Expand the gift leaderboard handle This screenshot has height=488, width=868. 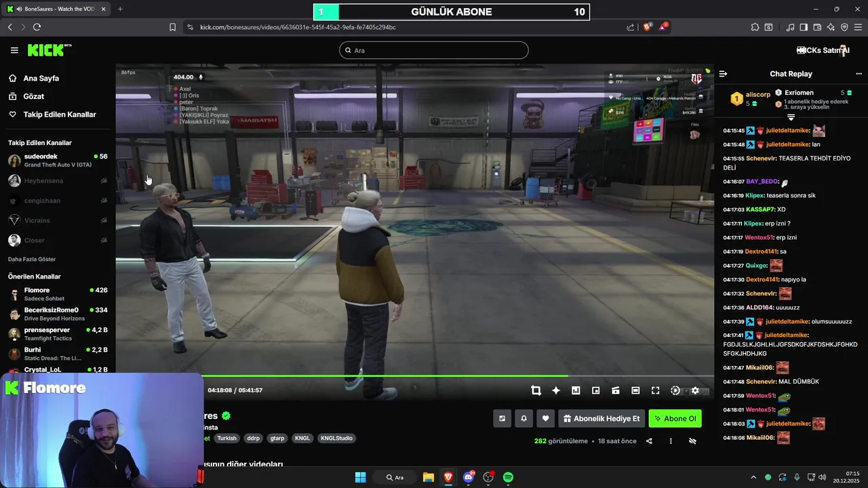point(791,117)
